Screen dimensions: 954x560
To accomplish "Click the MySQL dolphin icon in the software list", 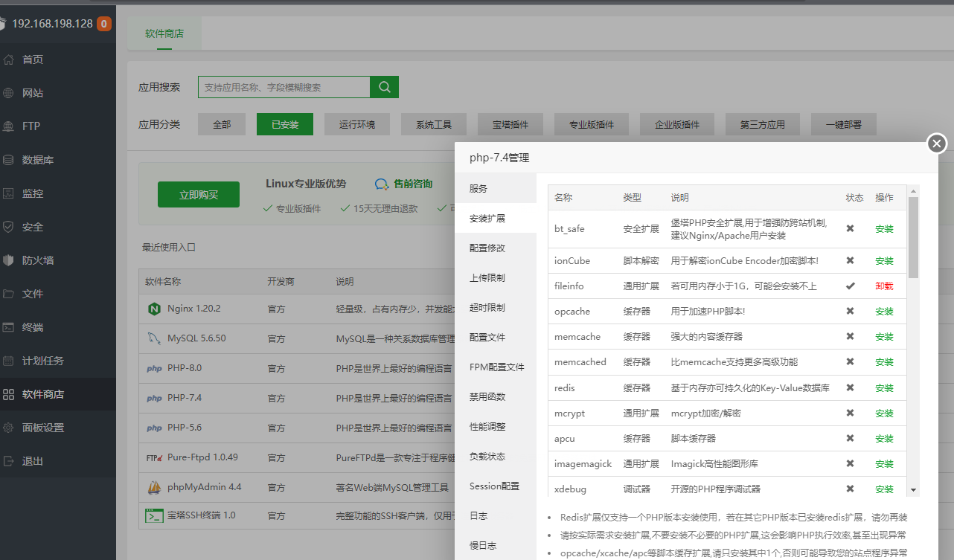I will pos(154,338).
